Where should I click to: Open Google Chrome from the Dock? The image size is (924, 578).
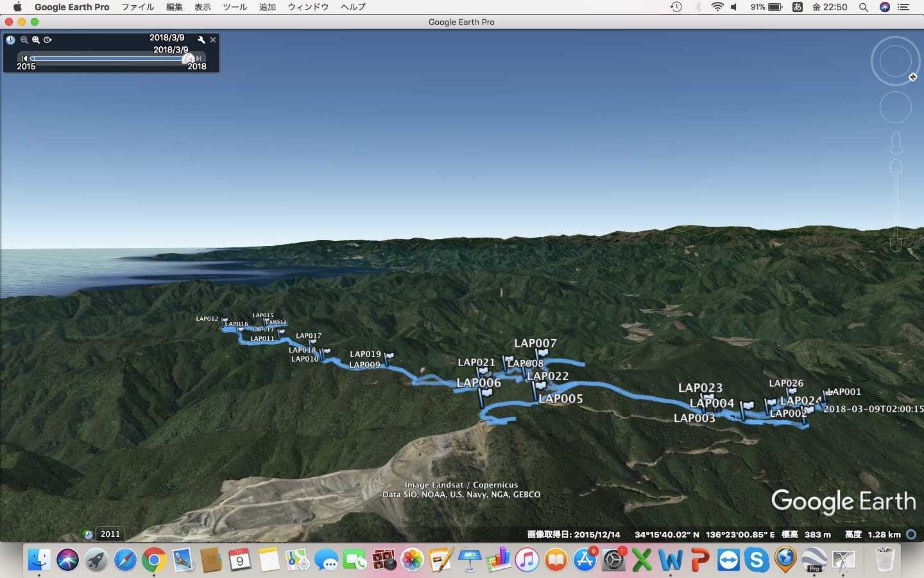[154, 560]
